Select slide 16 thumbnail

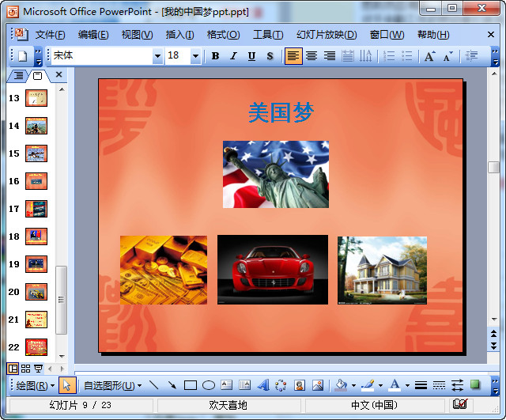(x=36, y=181)
